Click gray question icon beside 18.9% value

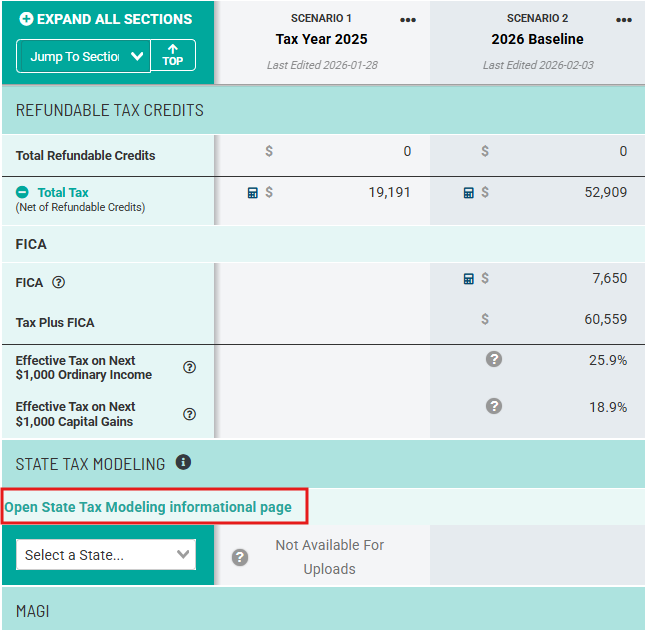tap(493, 406)
